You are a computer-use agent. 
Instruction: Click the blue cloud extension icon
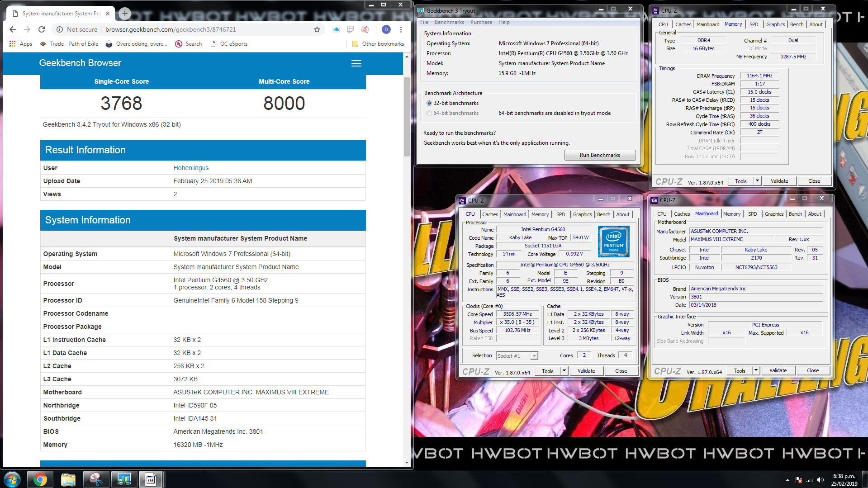336,29
